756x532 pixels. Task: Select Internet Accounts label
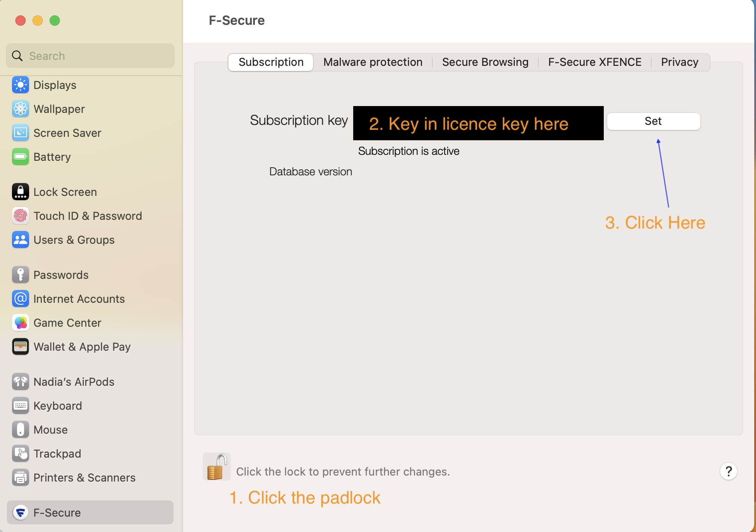(79, 299)
